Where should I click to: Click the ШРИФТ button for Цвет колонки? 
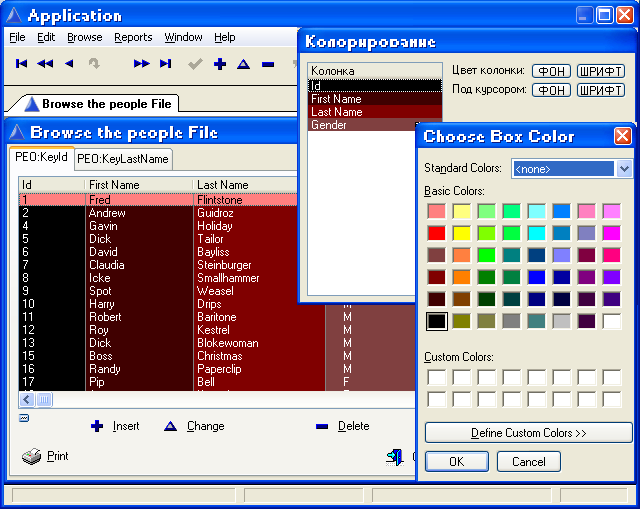click(x=601, y=71)
